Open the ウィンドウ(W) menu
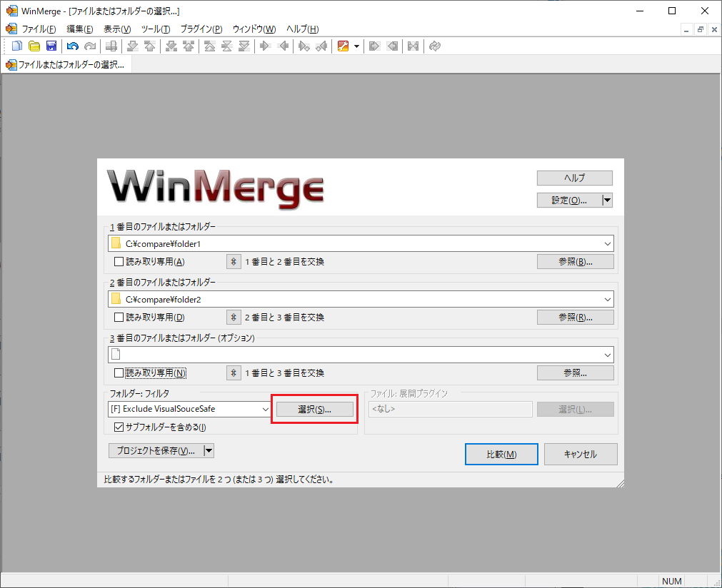This screenshot has width=722, height=588. [254, 29]
